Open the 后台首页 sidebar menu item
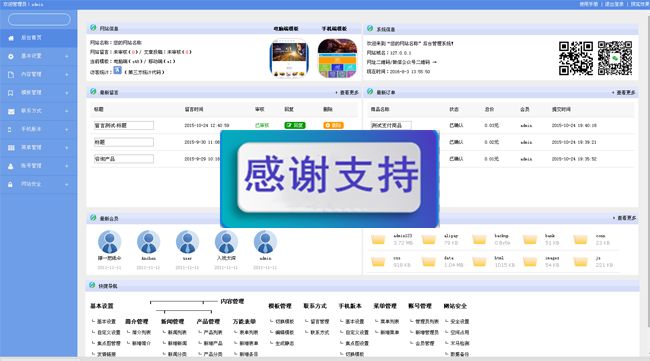The height and width of the screenshot is (361, 650). 39,38
